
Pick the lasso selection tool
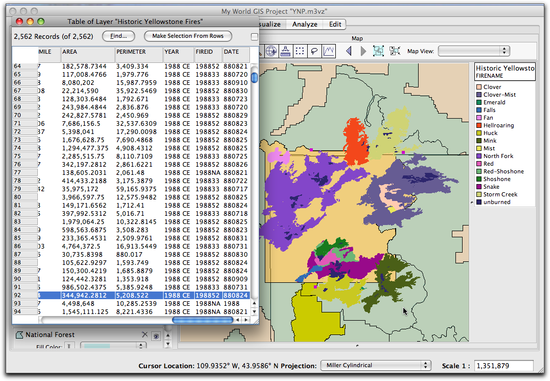tap(314, 51)
